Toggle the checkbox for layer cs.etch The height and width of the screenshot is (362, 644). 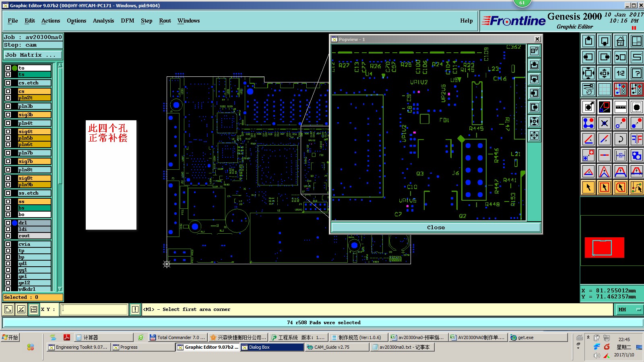(8, 83)
